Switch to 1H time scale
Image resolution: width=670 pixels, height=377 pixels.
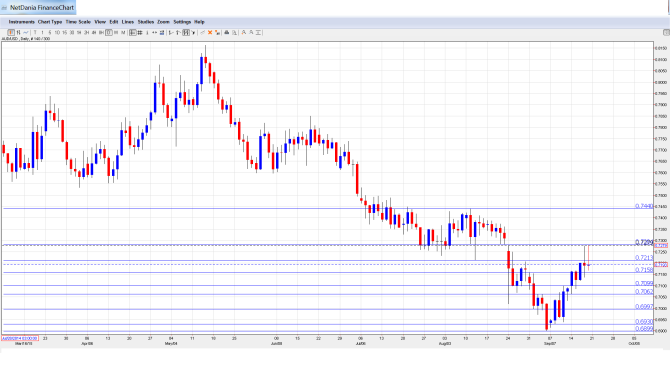79,32
